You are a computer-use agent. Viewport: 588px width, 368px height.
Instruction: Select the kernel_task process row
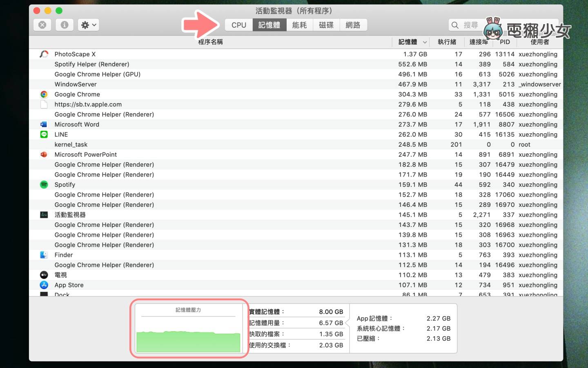[x=296, y=145]
